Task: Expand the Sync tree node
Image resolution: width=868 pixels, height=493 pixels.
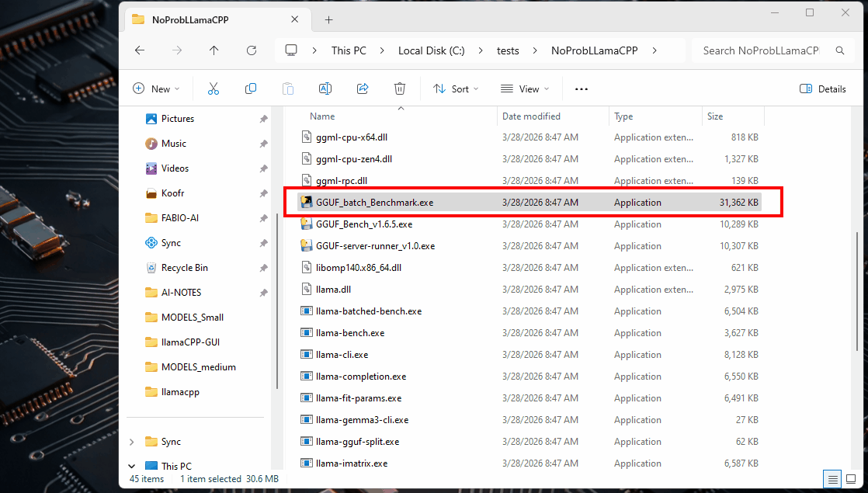Action: pyautogui.click(x=131, y=442)
